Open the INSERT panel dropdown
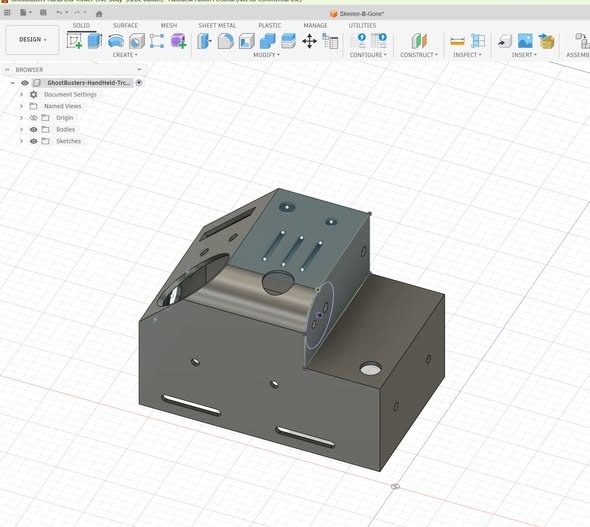The height and width of the screenshot is (527, 590). [x=524, y=55]
